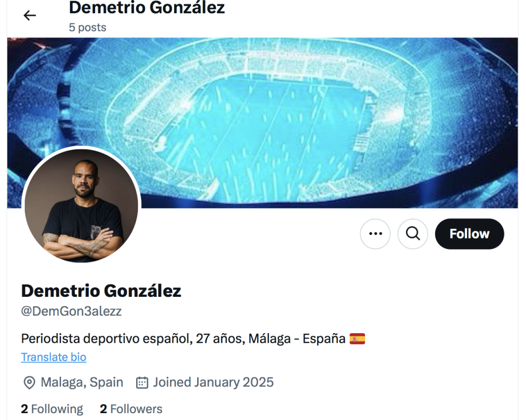Click the bold display name below avatar
526x420 pixels.
click(x=101, y=291)
